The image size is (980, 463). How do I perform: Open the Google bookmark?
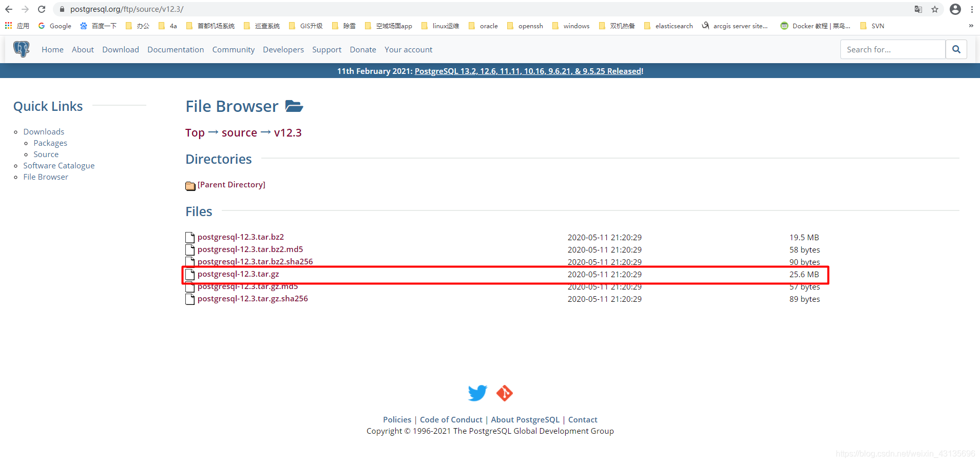[54, 26]
